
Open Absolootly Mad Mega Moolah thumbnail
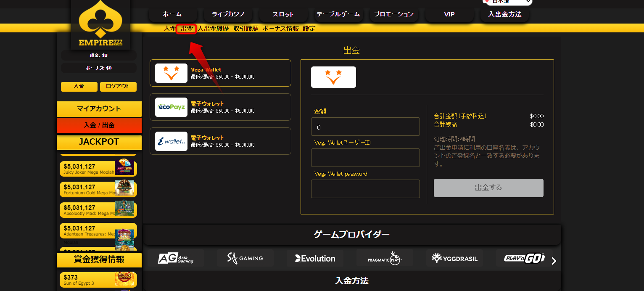point(124,209)
